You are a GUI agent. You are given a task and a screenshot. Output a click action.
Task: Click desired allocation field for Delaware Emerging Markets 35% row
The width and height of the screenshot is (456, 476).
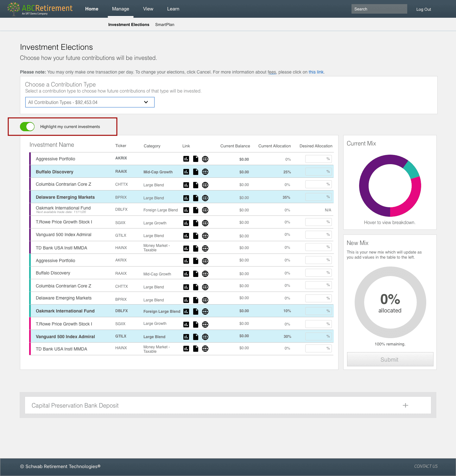coord(319,197)
